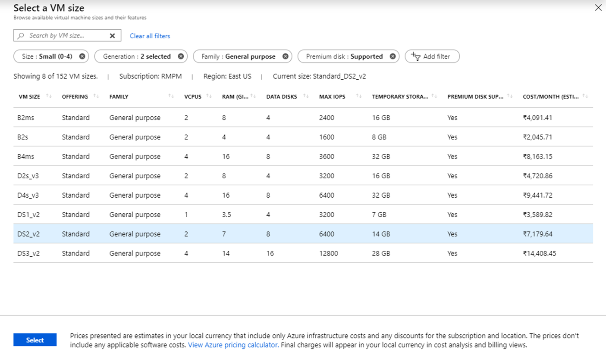Close the Select a VM size dialog
Image resolution: width=606 pixels, height=364 pixels.
pyautogui.click(x=598, y=7)
